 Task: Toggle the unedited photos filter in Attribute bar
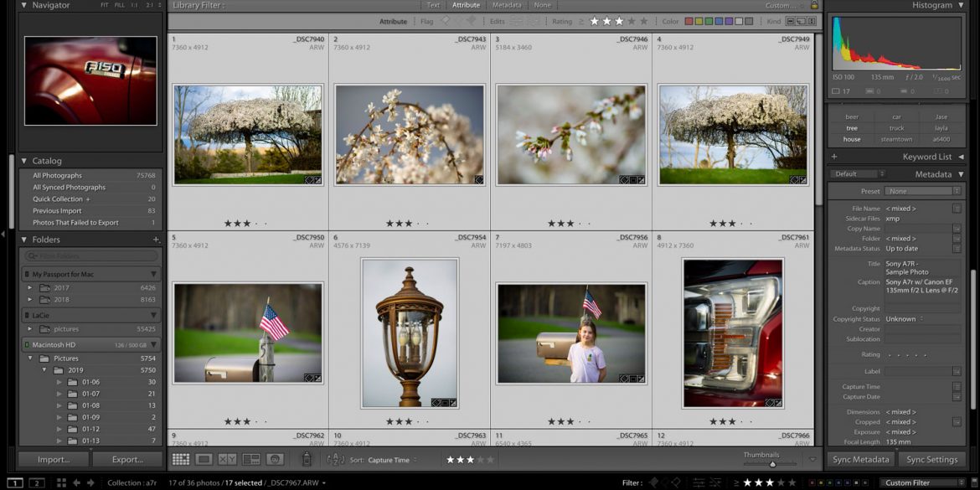[533, 21]
